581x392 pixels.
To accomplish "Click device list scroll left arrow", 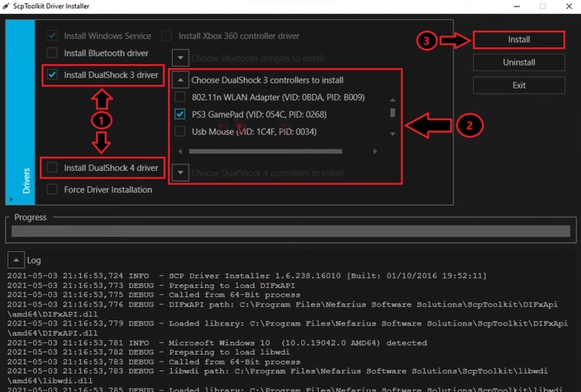I will 180,151.
